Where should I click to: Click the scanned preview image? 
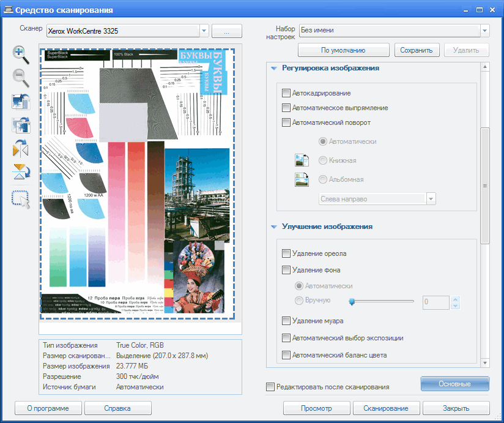(137, 184)
